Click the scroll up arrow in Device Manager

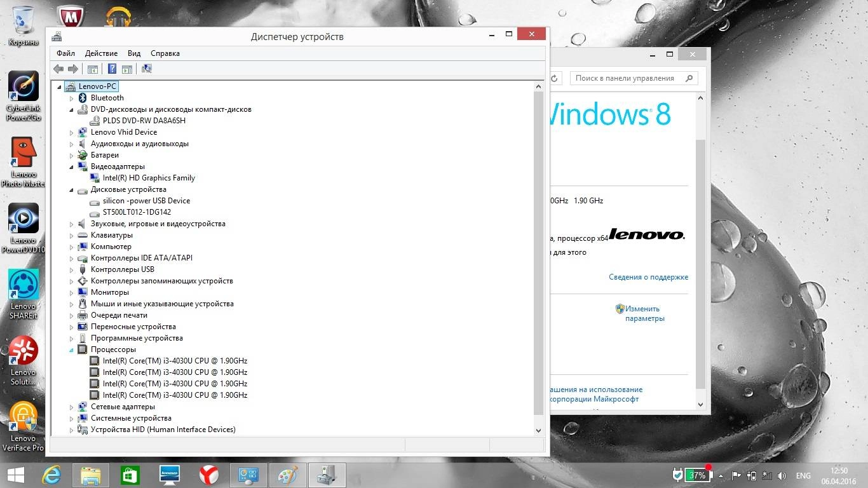pyautogui.click(x=539, y=86)
